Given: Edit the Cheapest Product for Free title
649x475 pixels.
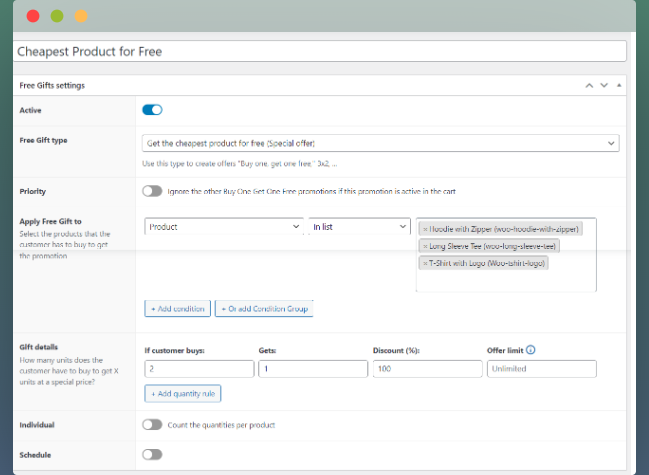Looking at the screenshot, I should click(x=320, y=51).
